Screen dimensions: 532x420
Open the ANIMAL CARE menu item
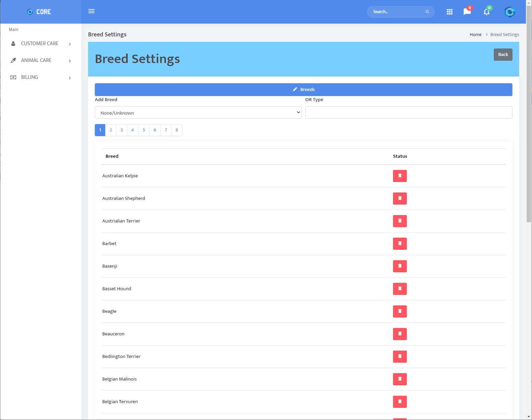(40, 60)
